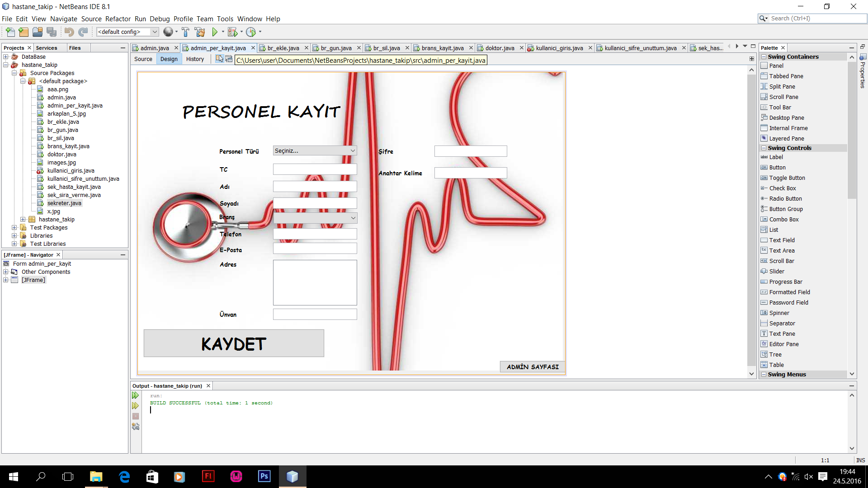Click the Open Project folder icon
Image resolution: width=868 pixels, height=488 pixels.
tap(38, 32)
